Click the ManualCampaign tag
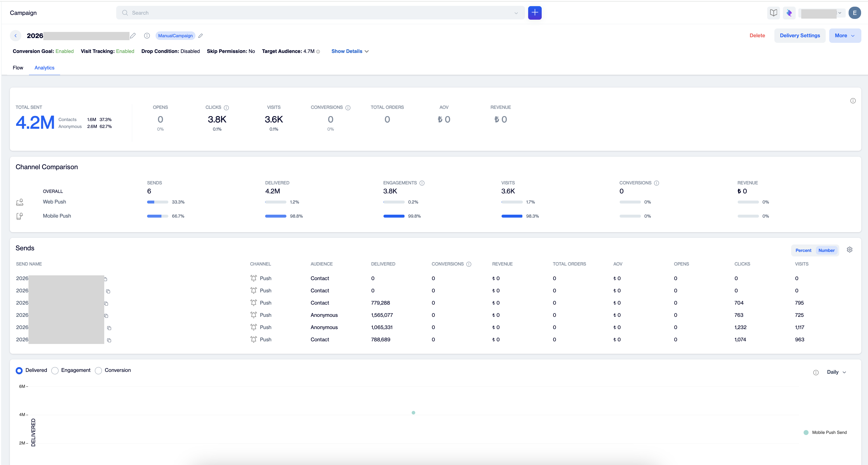868x465 pixels. click(175, 36)
